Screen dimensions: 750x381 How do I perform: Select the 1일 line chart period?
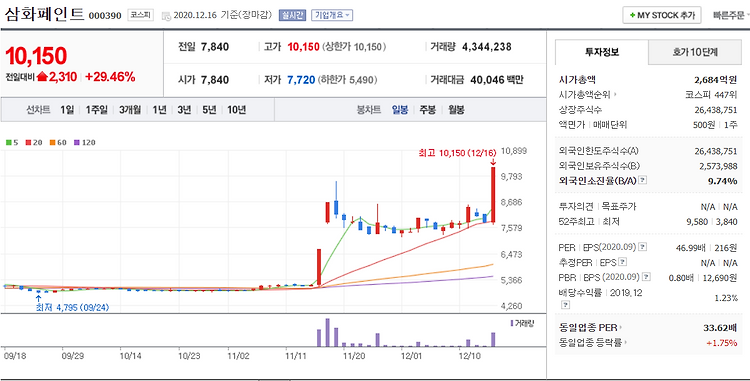coord(67,110)
